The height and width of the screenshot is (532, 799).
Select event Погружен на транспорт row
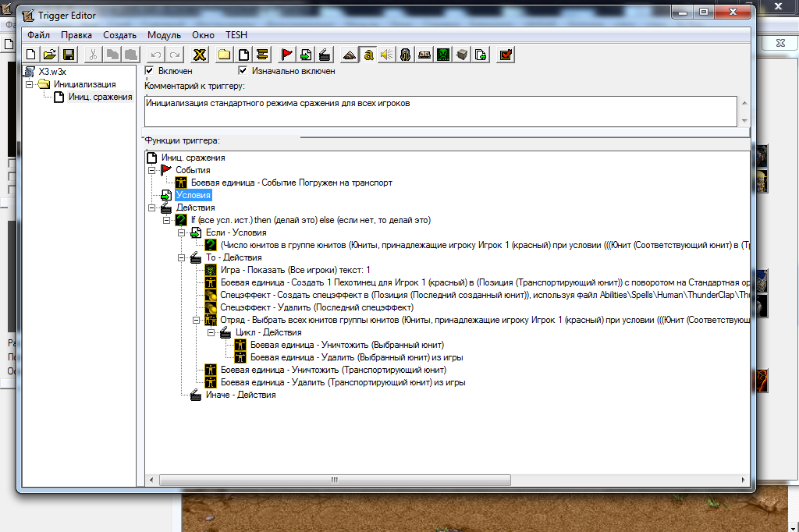click(292, 183)
